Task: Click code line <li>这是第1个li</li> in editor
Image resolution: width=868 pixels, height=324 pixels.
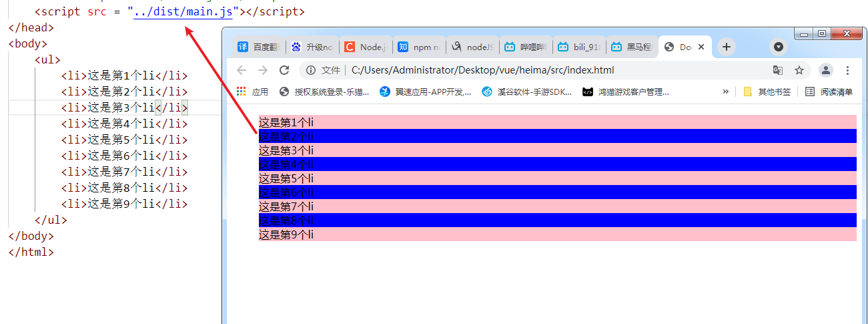Action: pos(124,75)
